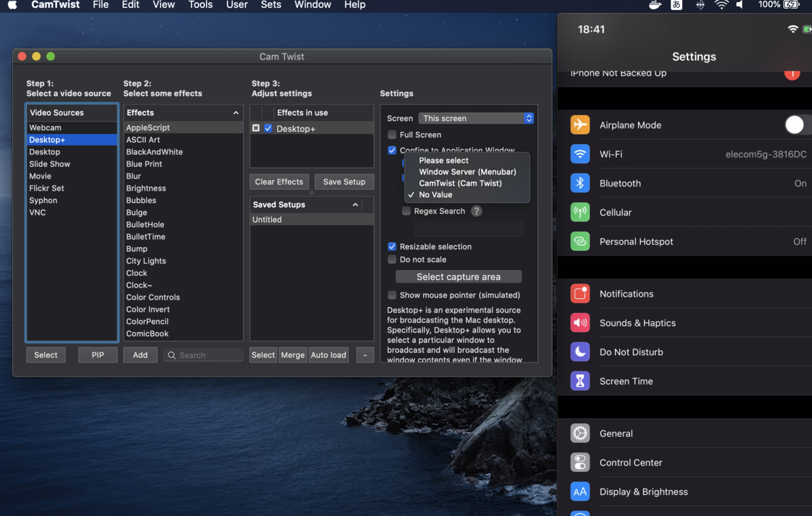This screenshot has height=516, width=812.
Task: Uncheck Confine to Application Window
Action: pyautogui.click(x=392, y=150)
